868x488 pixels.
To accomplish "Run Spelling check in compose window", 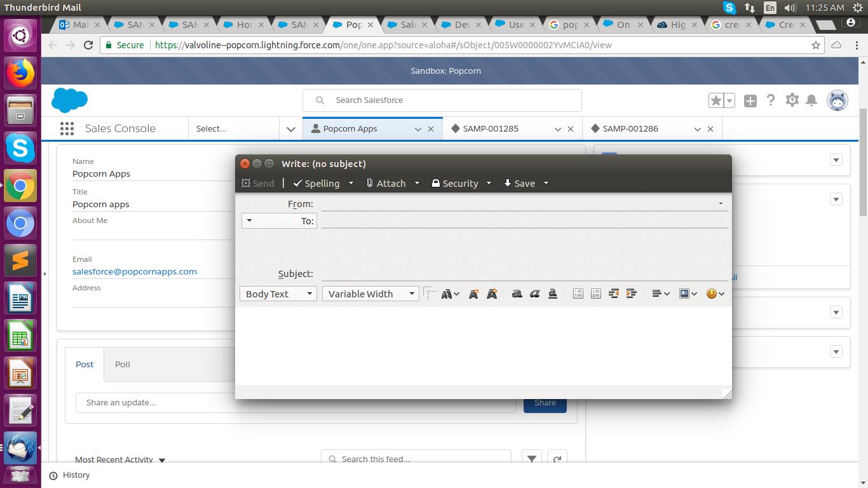I will [x=316, y=183].
